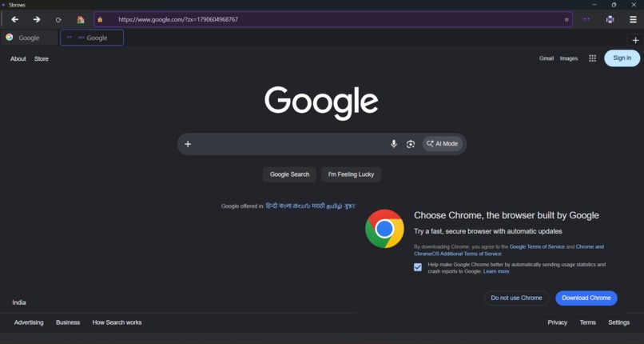Open the Store link
The width and height of the screenshot is (644, 344).
click(x=42, y=58)
